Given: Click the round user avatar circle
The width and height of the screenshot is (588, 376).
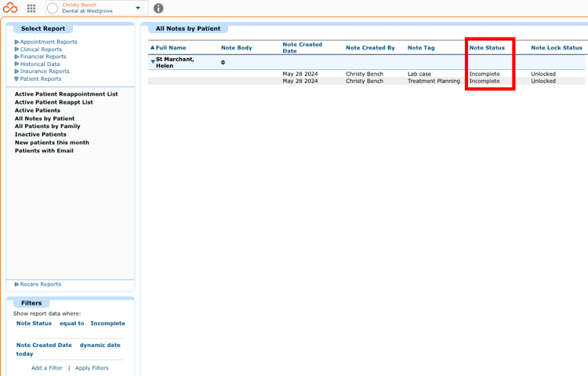Looking at the screenshot, I should tap(53, 9).
